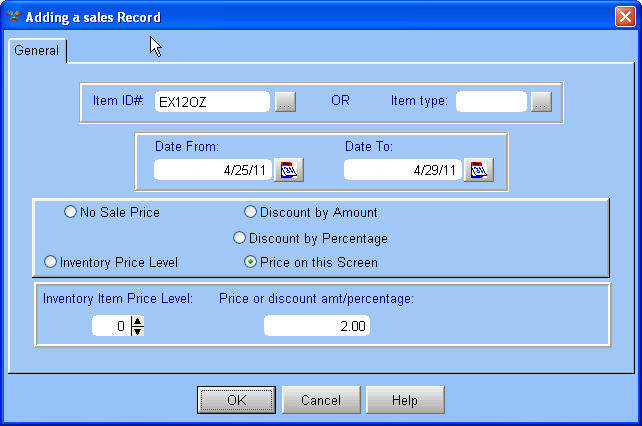Select the No Sale Price option
This screenshot has height=426, width=642.
click(x=70, y=212)
